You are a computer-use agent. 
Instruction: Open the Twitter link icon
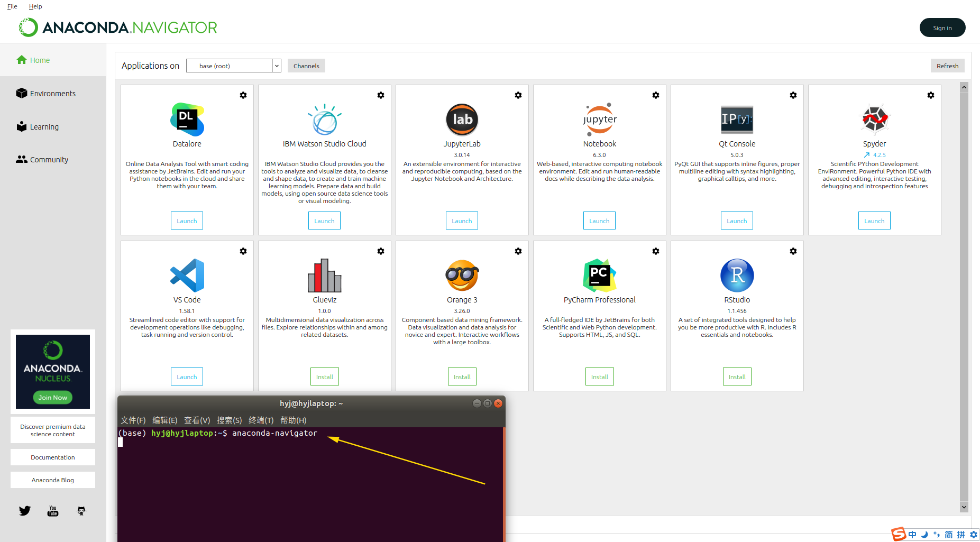(x=25, y=511)
